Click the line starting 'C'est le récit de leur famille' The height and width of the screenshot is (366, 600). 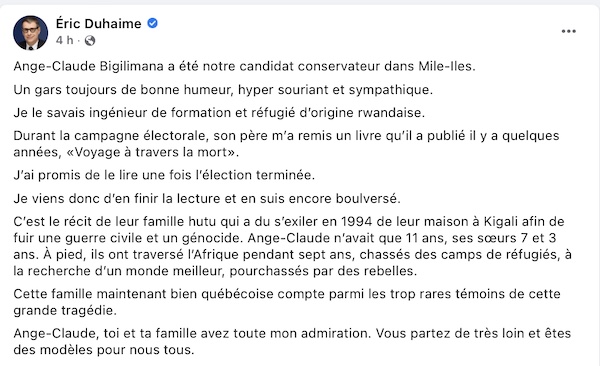click(x=289, y=221)
